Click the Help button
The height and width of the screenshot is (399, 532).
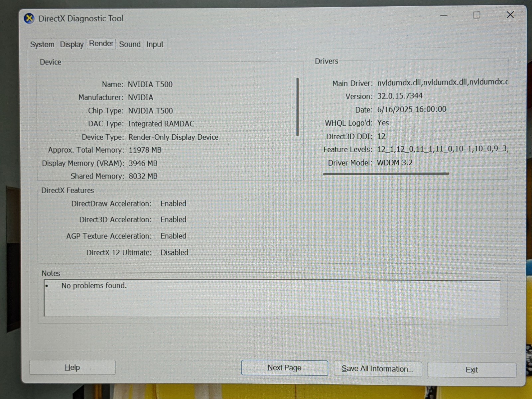(x=72, y=367)
